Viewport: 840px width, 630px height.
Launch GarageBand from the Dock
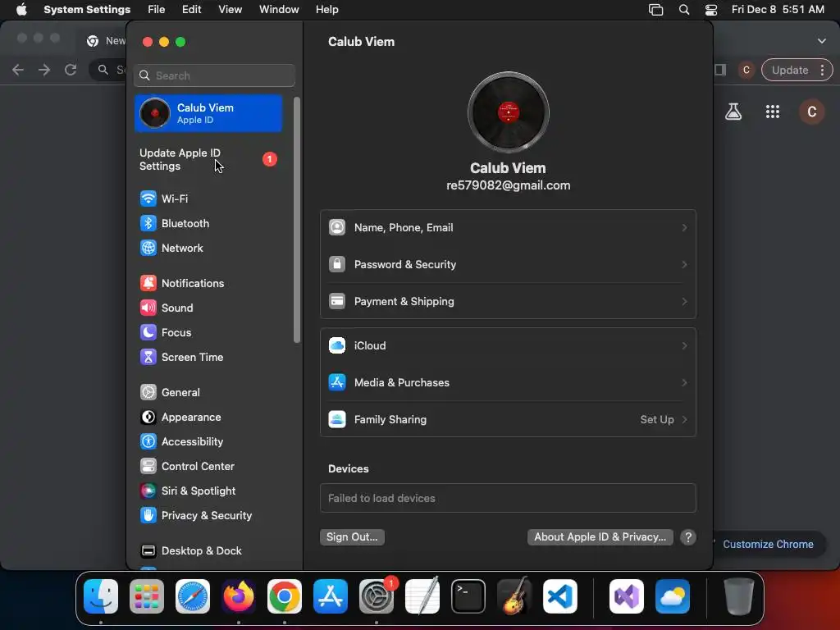pyautogui.click(x=514, y=596)
